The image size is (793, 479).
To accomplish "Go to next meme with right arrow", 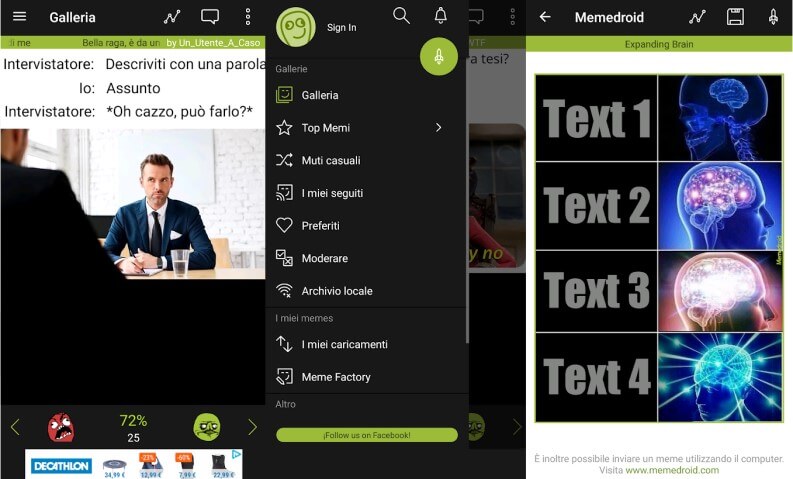I will (252, 427).
